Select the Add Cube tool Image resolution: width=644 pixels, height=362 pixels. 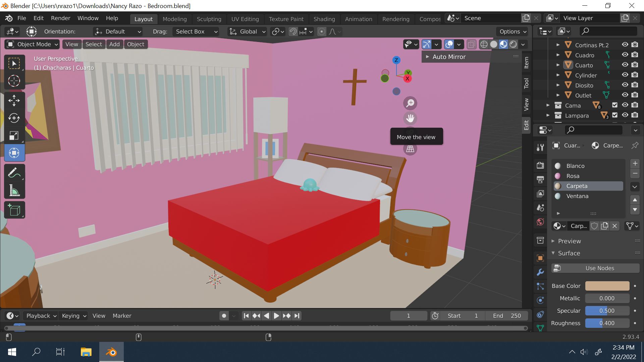pyautogui.click(x=14, y=210)
